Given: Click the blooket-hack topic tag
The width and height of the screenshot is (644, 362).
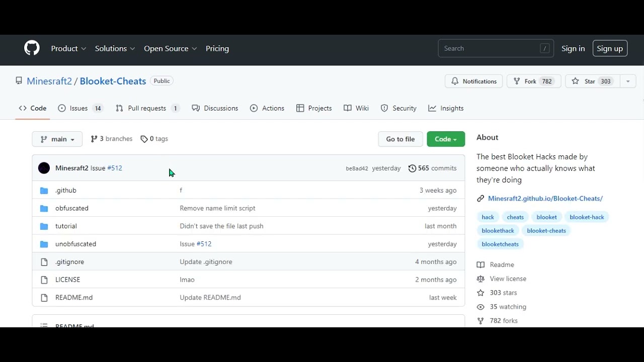Looking at the screenshot, I should (587, 217).
